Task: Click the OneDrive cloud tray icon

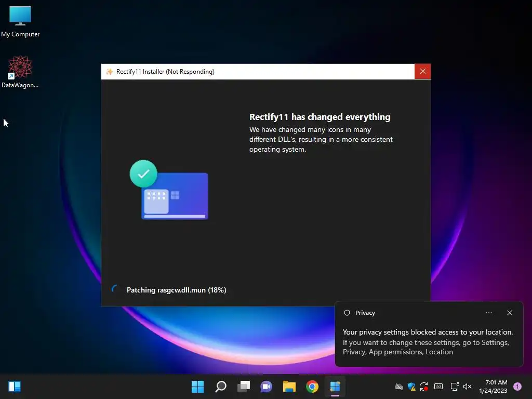Action: pos(399,387)
